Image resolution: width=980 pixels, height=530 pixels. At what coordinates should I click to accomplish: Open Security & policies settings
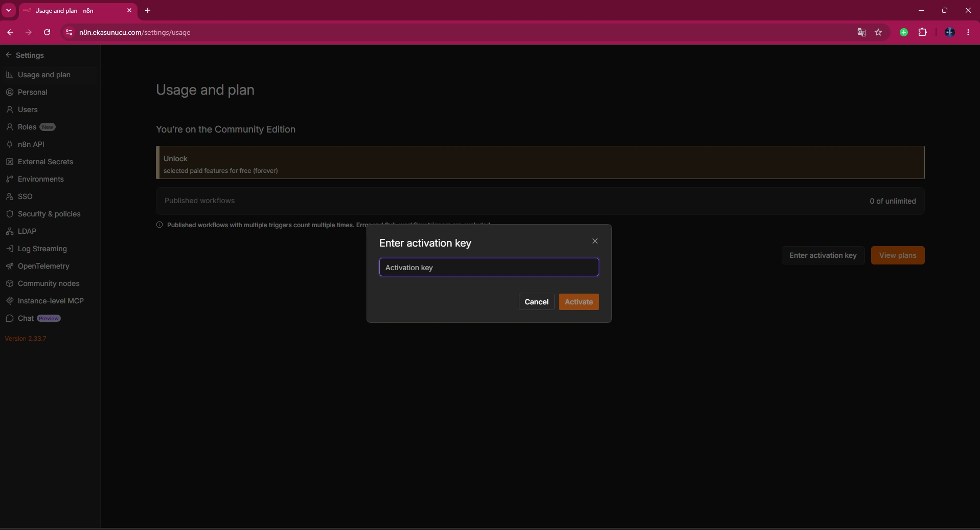point(49,214)
